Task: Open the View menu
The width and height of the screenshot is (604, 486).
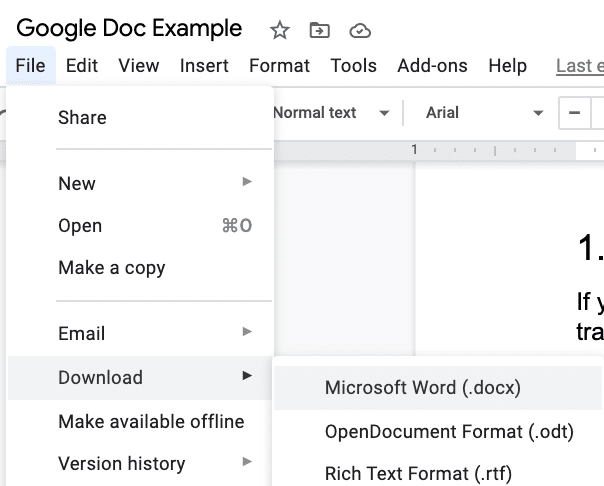Action: coord(139,65)
